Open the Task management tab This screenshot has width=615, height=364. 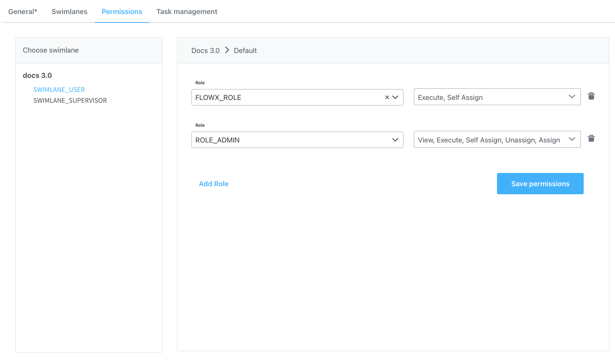click(x=187, y=12)
